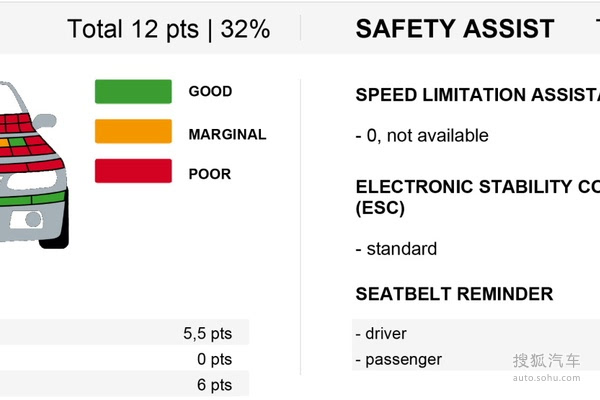600x400 pixels.
Task: Select the MARGINAL legend label
Action: tap(227, 134)
